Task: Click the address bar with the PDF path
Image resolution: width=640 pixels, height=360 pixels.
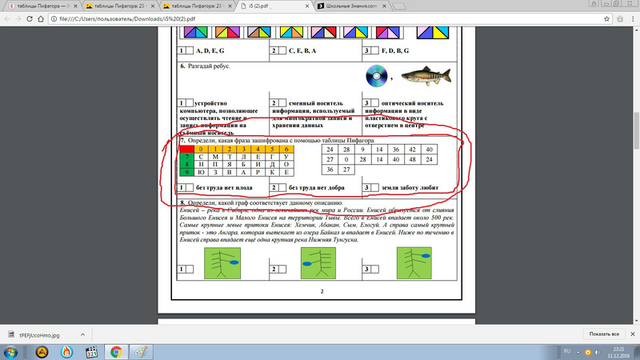Action: click(327, 19)
